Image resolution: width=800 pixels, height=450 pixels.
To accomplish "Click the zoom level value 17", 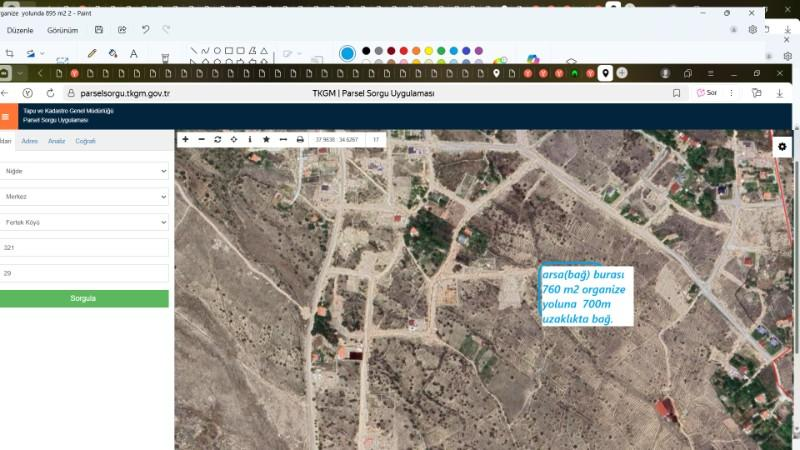I will 376,139.
